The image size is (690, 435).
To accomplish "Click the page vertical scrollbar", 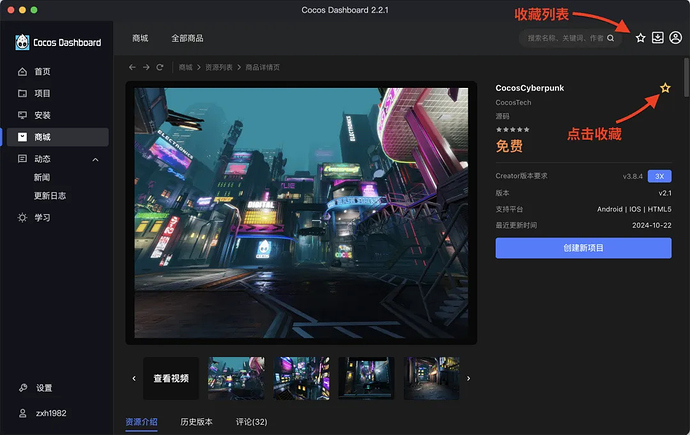I will click(x=686, y=78).
